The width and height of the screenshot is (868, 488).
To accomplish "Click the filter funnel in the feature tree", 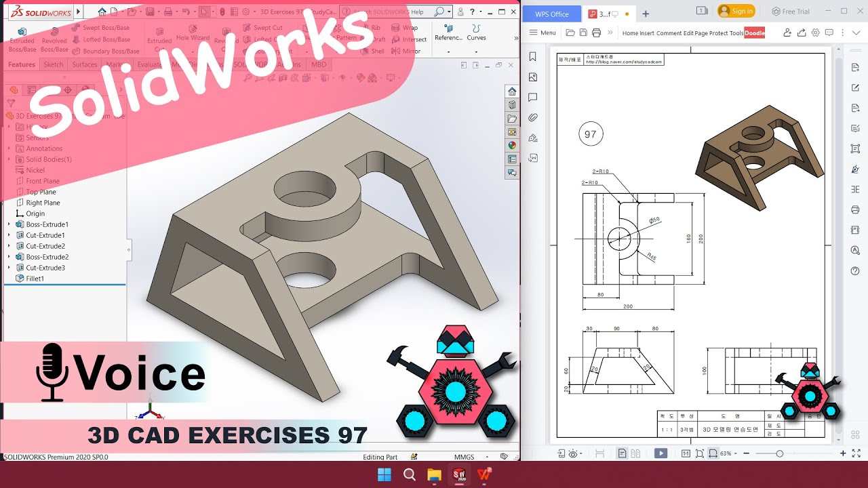I will coord(10,104).
